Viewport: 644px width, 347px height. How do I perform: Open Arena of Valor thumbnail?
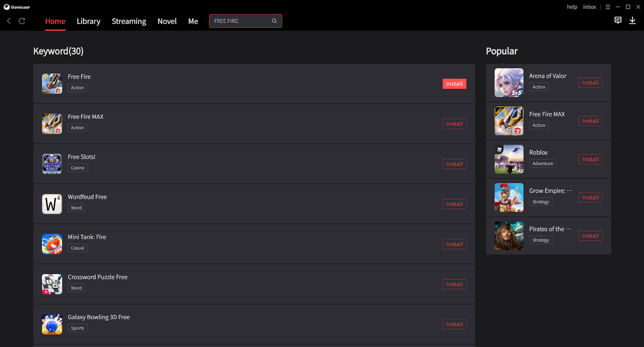click(509, 83)
